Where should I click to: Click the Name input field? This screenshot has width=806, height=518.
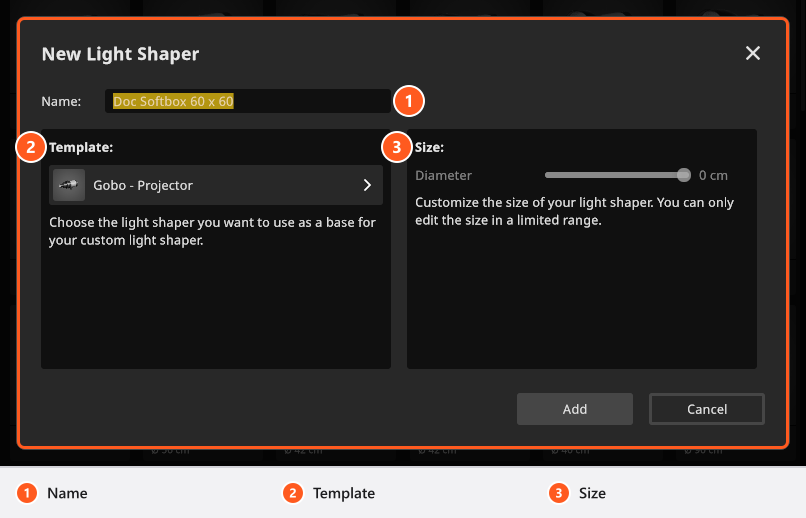point(248,101)
